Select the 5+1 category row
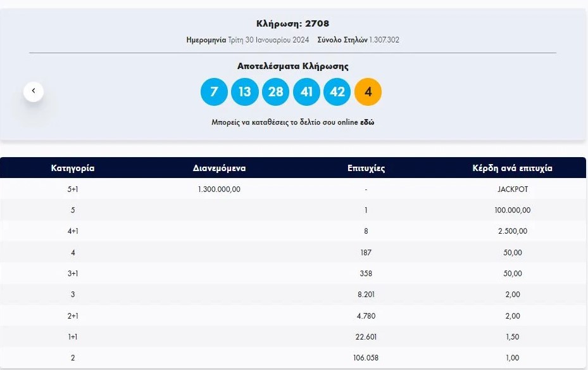Screen dimensions: 588x370 pyautogui.click(x=73, y=189)
